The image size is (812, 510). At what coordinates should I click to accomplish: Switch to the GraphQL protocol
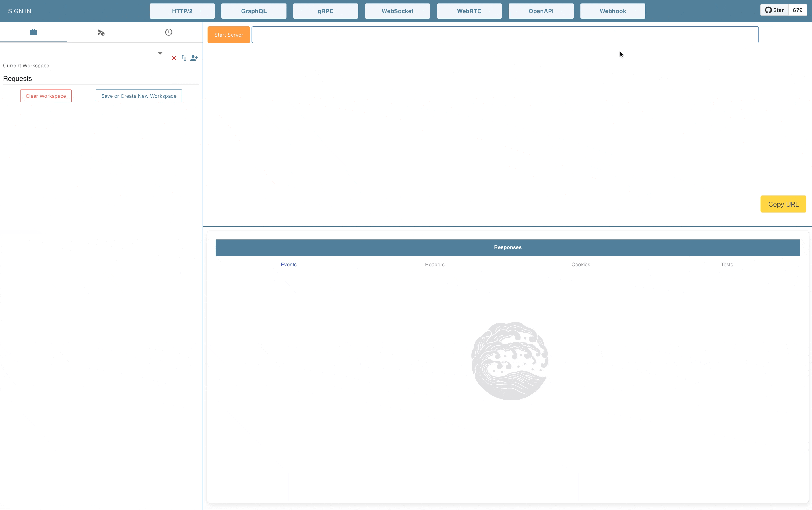click(254, 11)
